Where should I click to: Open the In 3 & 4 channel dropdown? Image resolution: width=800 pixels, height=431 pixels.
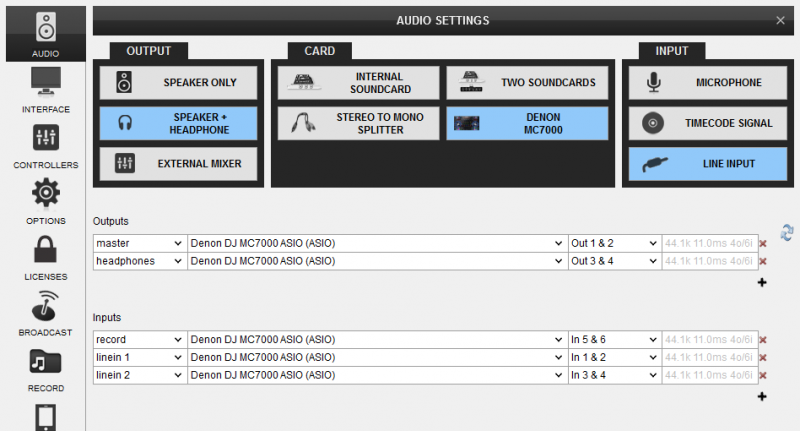click(615, 375)
